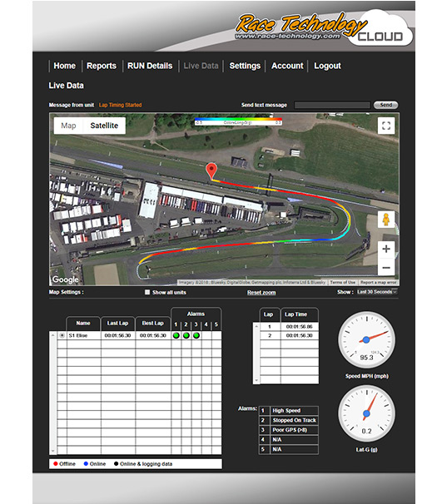
Task: Click the units table scroll down arrow
Action: tap(53, 451)
